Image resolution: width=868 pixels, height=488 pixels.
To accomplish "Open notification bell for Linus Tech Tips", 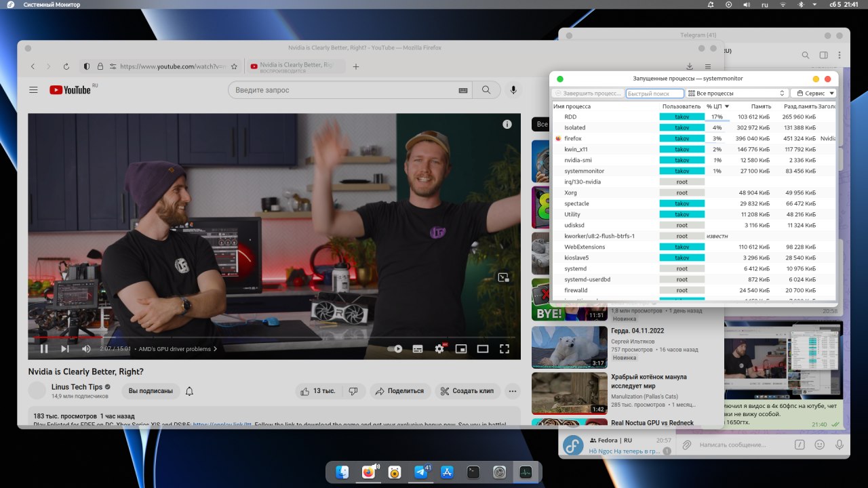I will coord(190,391).
